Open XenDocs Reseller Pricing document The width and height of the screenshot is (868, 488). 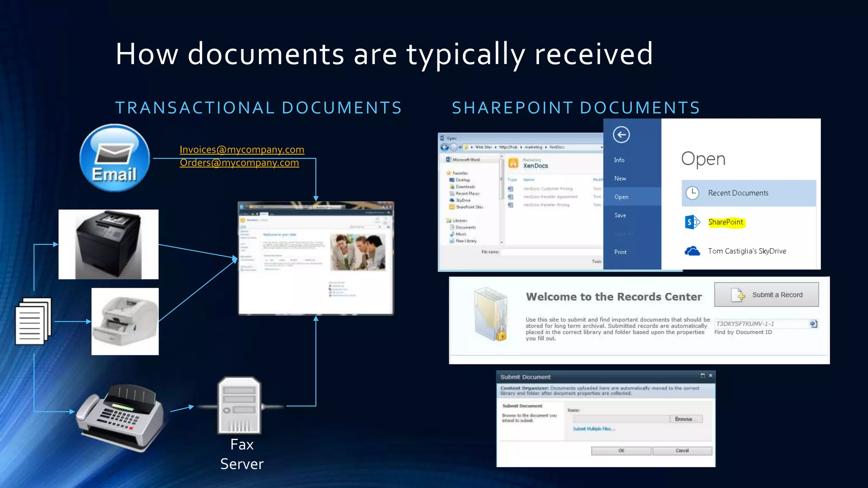546,205
